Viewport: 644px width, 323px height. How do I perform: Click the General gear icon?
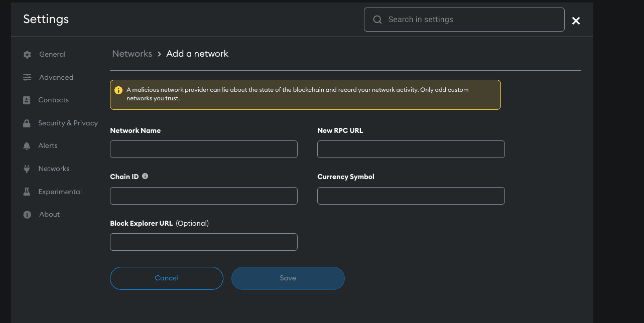point(27,55)
